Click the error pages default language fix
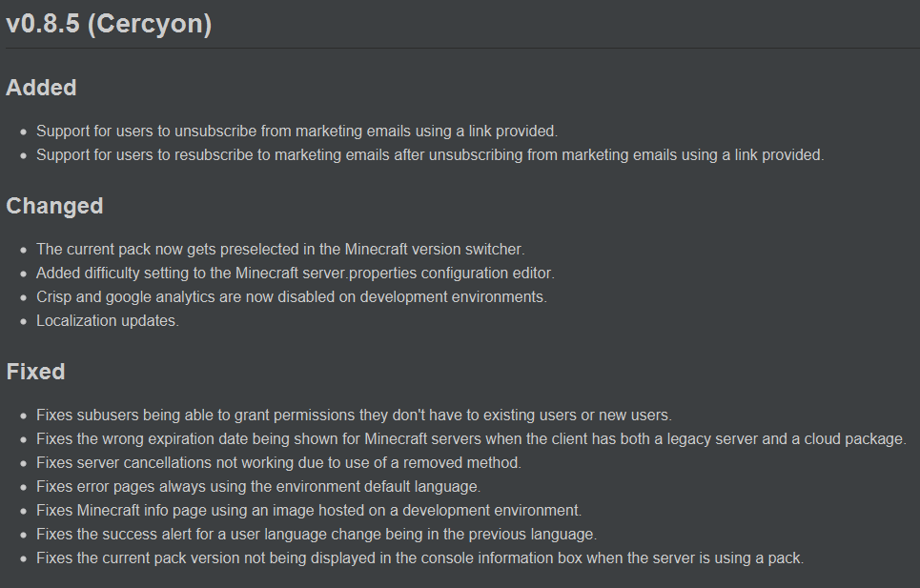The height and width of the screenshot is (588, 920). (x=257, y=486)
